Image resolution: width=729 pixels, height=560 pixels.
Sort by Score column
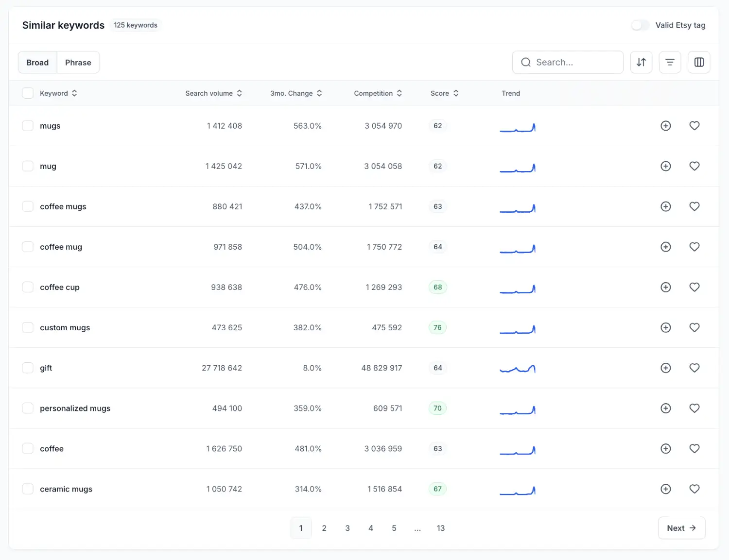[444, 93]
